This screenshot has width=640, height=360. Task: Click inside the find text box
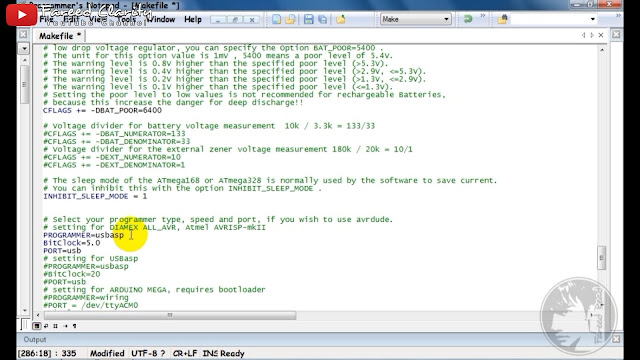pyautogui.click(x=549, y=19)
